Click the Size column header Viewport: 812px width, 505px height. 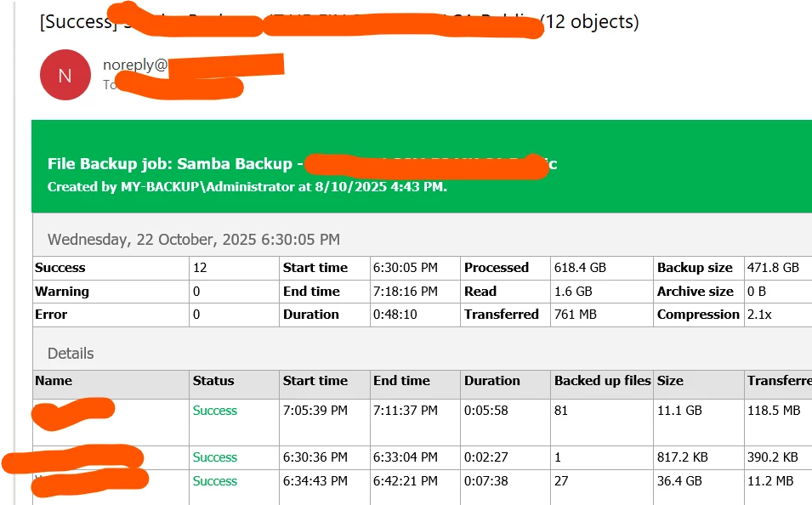[670, 381]
